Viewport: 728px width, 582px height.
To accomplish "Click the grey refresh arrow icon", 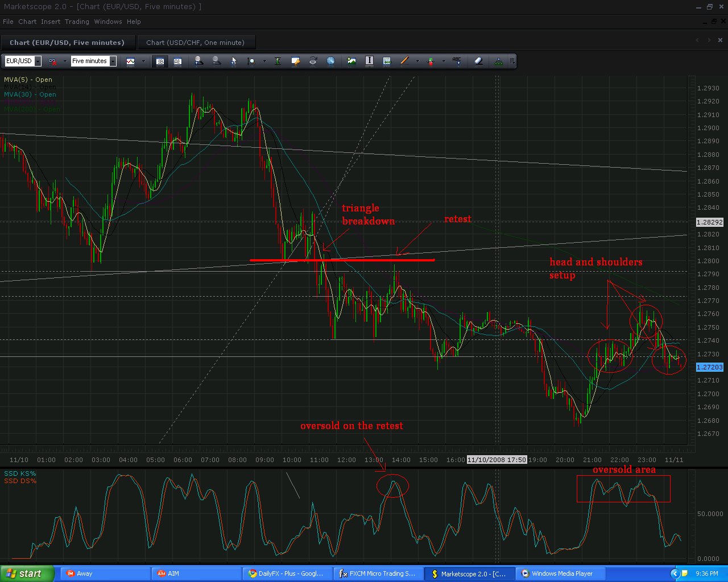I will [313, 61].
